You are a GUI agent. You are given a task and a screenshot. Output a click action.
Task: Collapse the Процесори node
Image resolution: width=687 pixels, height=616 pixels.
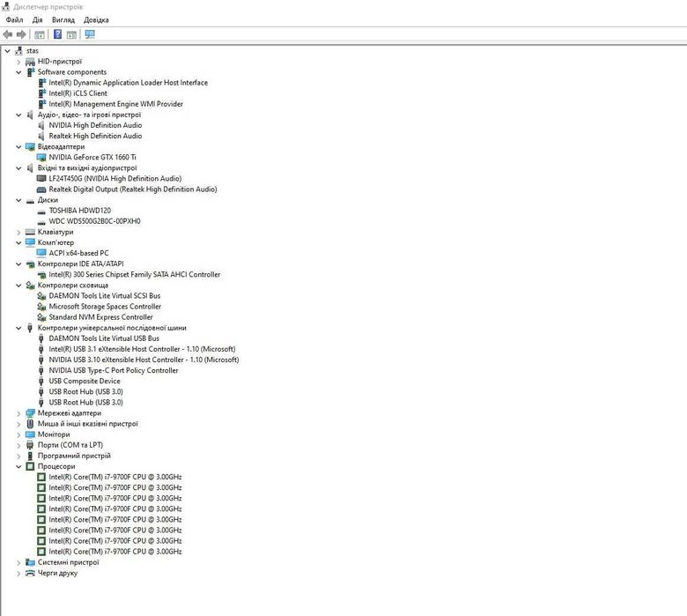pyautogui.click(x=18, y=466)
